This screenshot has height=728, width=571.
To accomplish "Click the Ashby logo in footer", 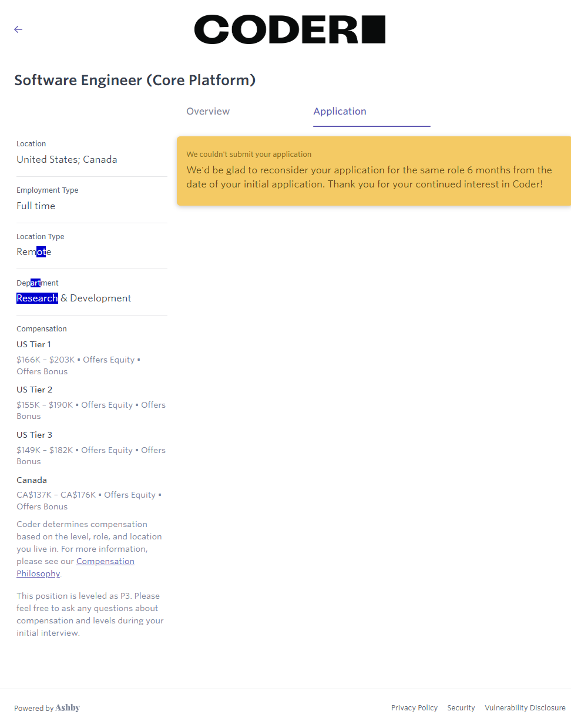I will pyautogui.click(x=68, y=708).
